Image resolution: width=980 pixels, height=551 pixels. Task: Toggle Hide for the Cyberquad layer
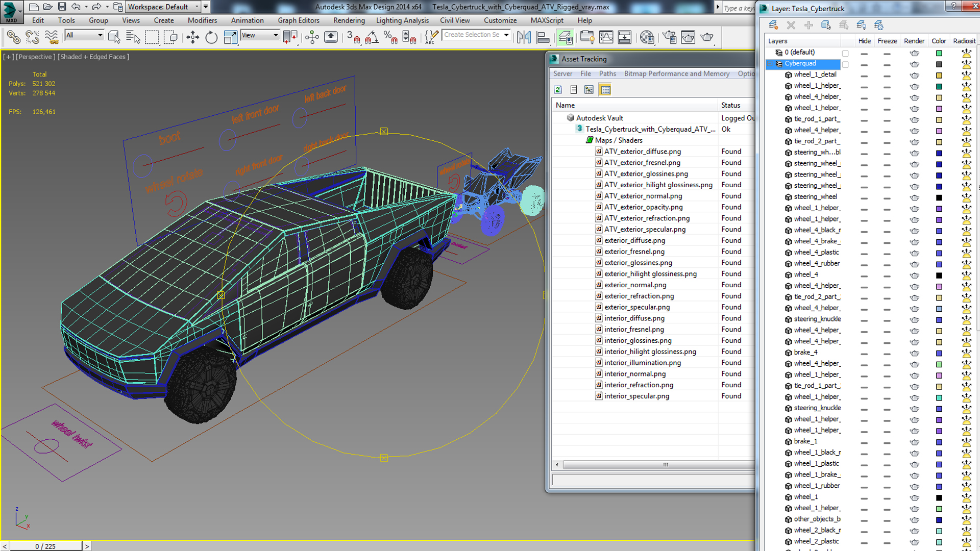click(x=864, y=64)
